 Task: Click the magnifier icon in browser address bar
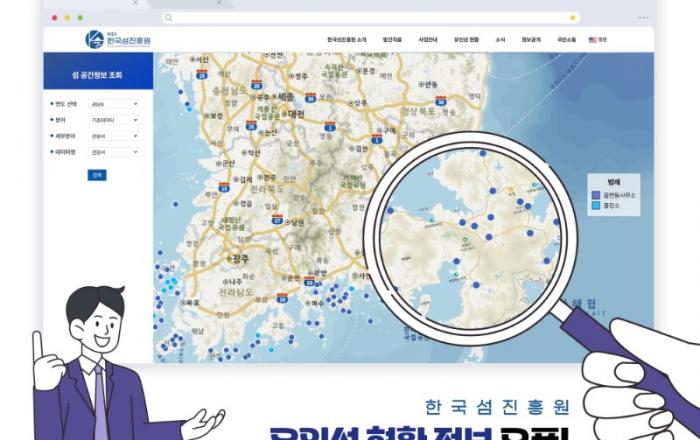pos(168,17)
